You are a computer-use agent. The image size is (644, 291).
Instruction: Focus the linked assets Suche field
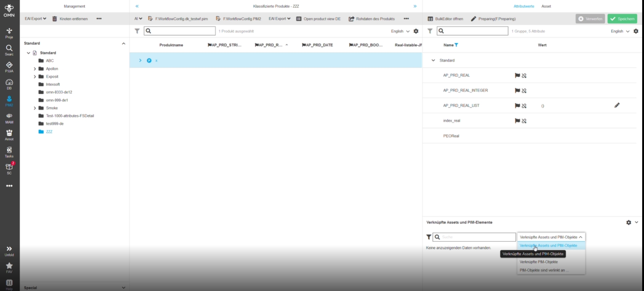click(474, 237)
